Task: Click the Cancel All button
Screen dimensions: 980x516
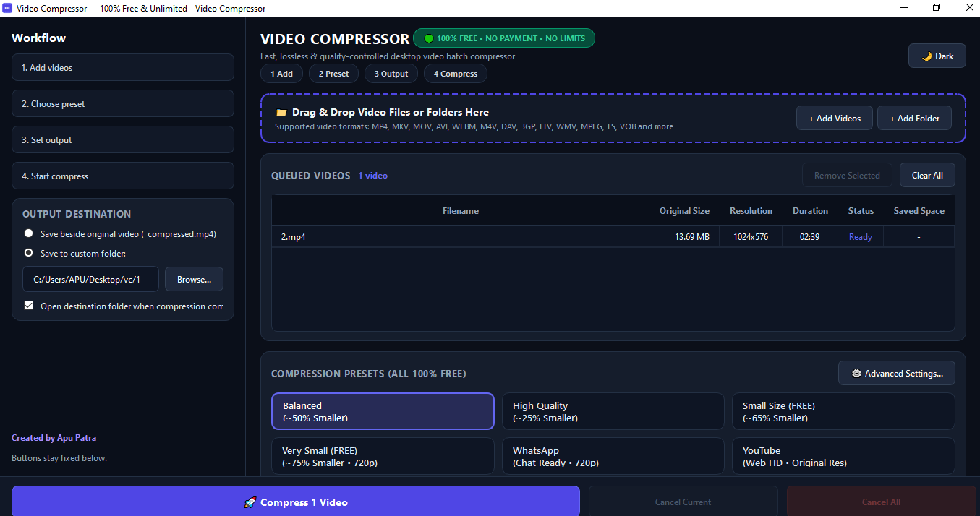Action: tap(881, 502)
